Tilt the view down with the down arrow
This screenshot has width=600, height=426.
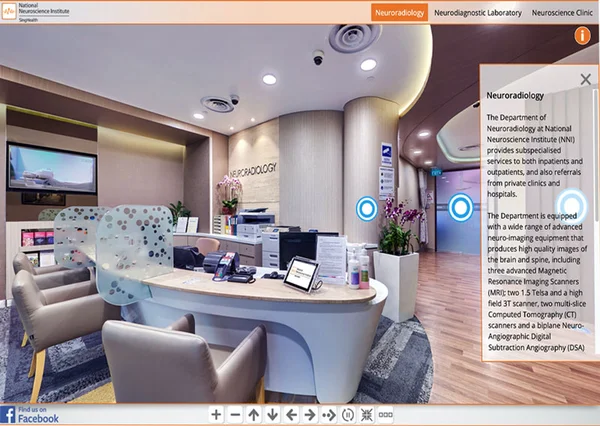pos(272,414)
